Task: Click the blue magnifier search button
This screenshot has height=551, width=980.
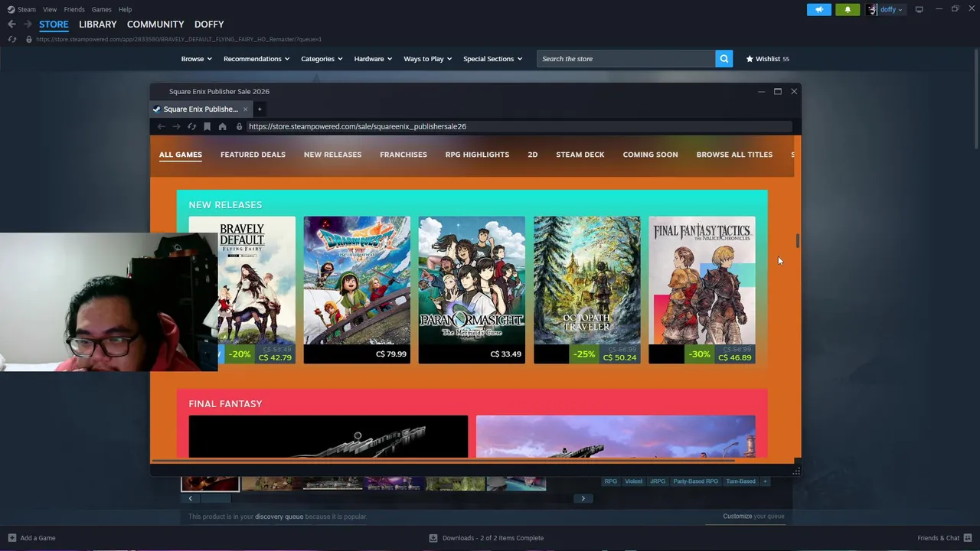Action: [724, 59]
